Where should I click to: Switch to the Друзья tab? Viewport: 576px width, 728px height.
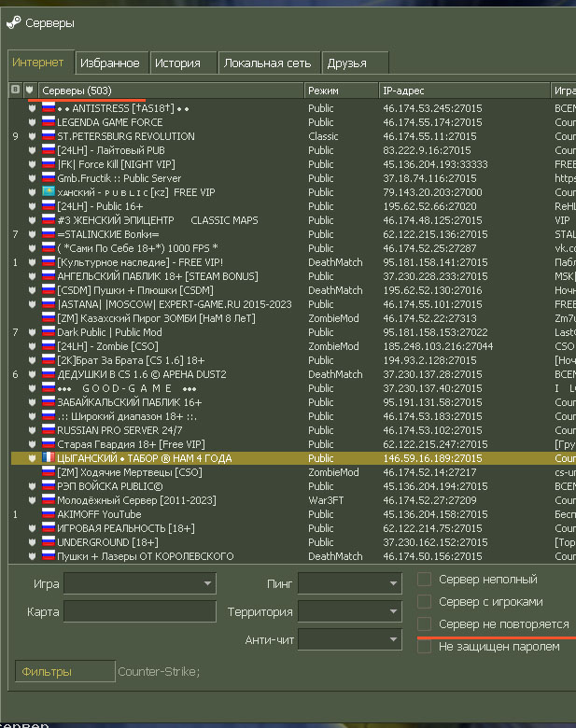coord(355,63)
